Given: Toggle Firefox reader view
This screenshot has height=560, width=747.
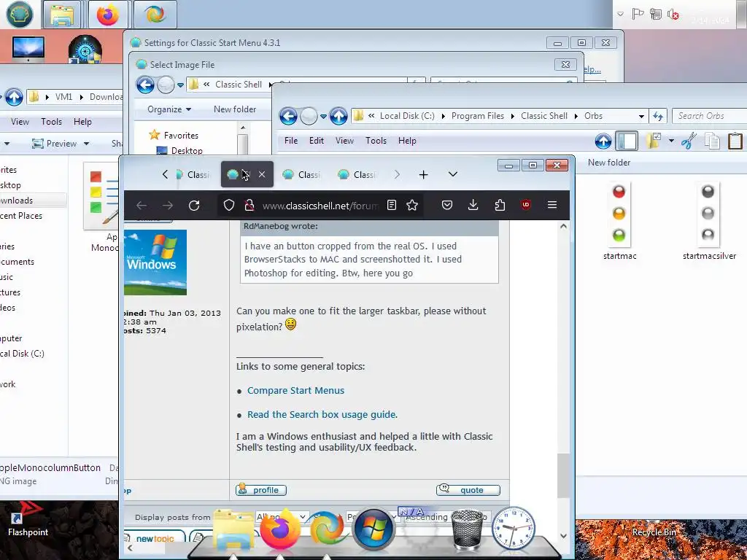Looking at the screenshot, I should (x=392, y=205).
